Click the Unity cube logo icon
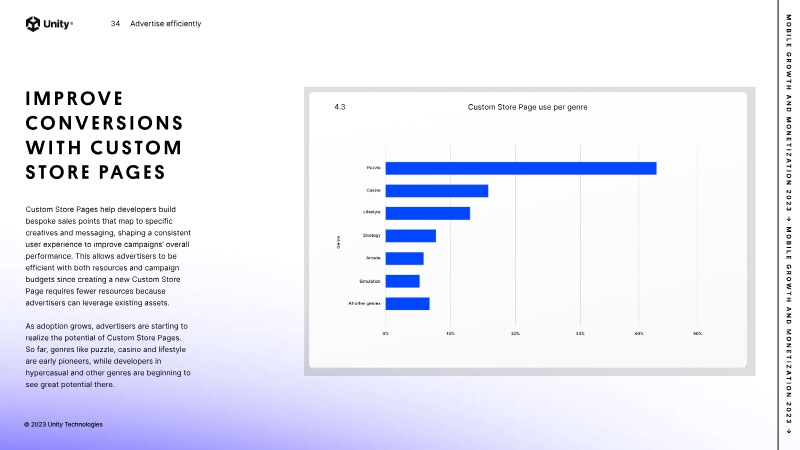This screenshot has height=450, width=800. point(33,24)
